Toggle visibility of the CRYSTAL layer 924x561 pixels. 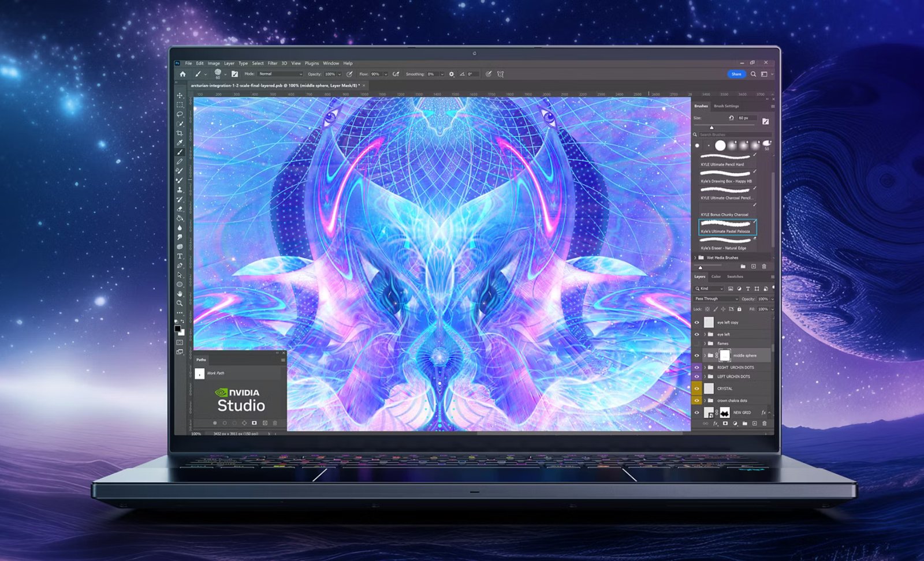pyautogui.click(x=696, y=388)
